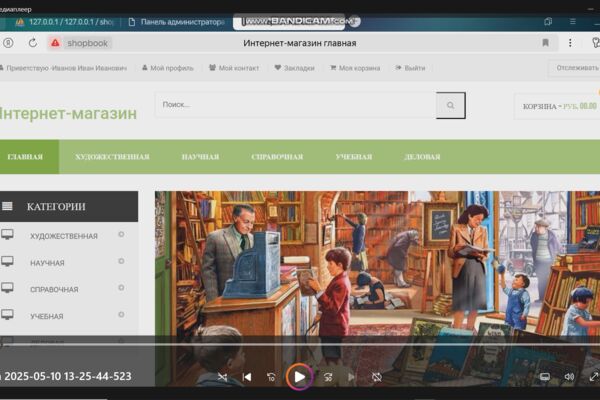The width and height of the screenshot is (600, 400).
Task: Select the ХУДОЖЕСТВЕННАЯ item in green menu
Action: point(112,157)
